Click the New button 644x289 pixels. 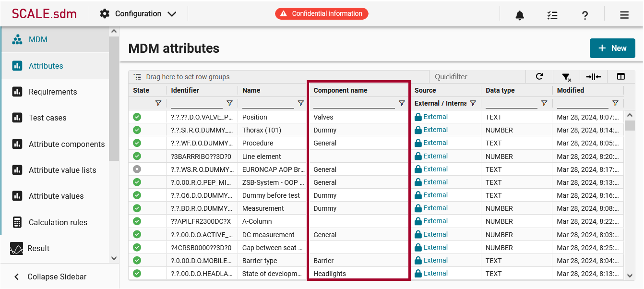[612, 48]
